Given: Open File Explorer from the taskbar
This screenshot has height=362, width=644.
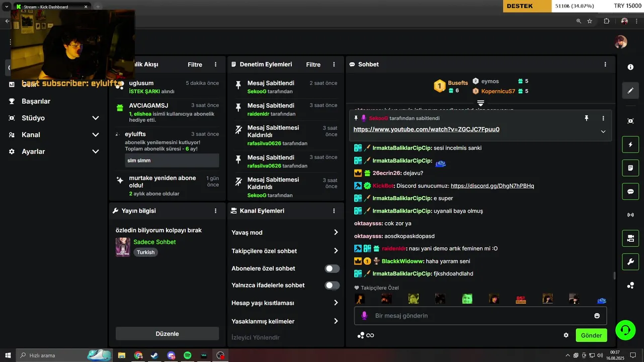Looking at the screenshot, I should tap(122, 355).
